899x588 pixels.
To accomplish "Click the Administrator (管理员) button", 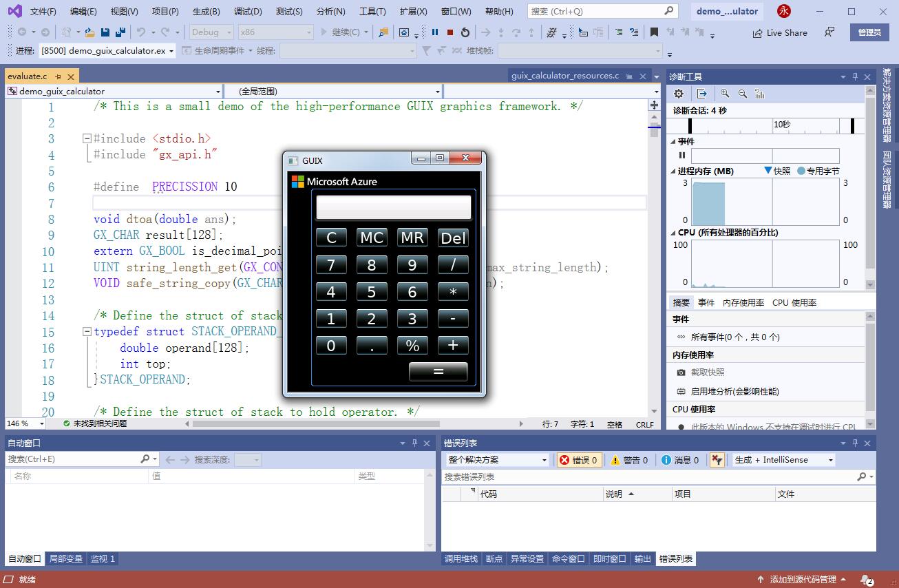I will [x=869, y=32].
